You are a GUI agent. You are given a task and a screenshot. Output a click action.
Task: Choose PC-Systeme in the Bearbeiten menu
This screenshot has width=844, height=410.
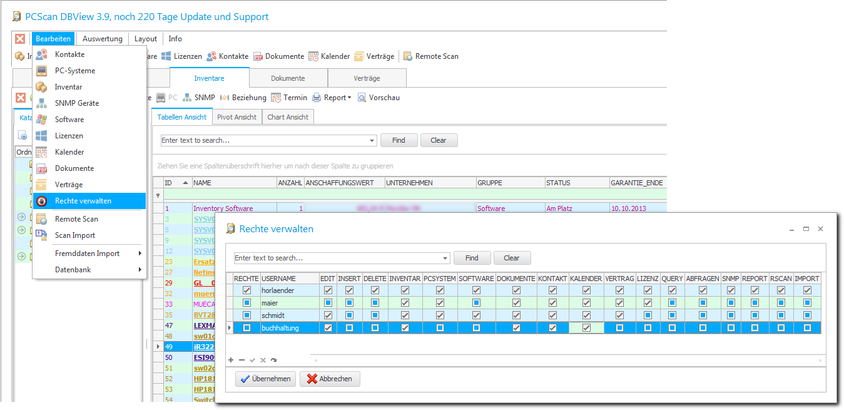[x=89, y=70]
